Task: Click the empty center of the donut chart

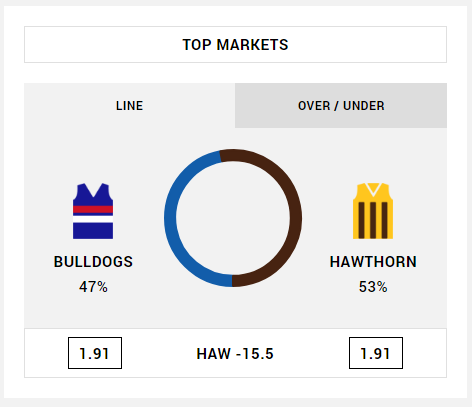Action: pyautogui.click(x=233, y=218)
